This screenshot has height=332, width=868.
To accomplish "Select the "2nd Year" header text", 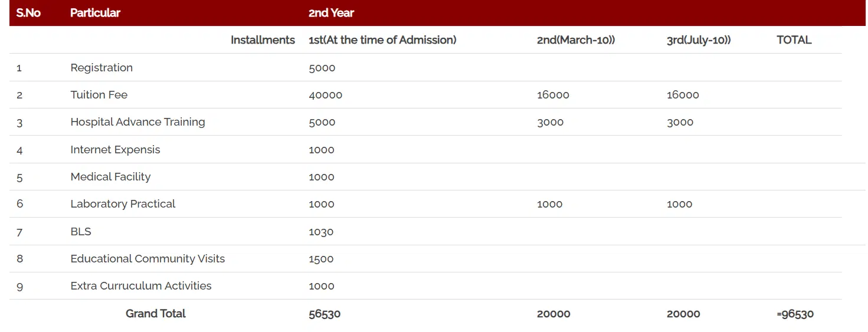I will 331,13.
